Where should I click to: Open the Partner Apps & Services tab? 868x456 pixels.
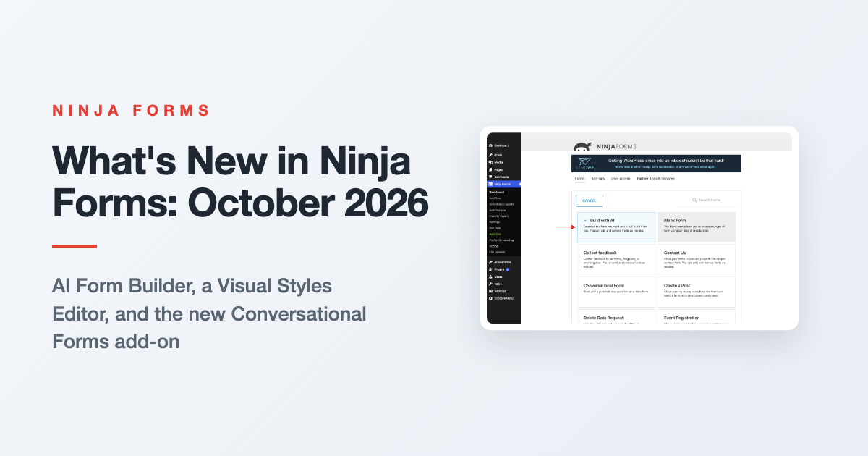click(655, 178)
